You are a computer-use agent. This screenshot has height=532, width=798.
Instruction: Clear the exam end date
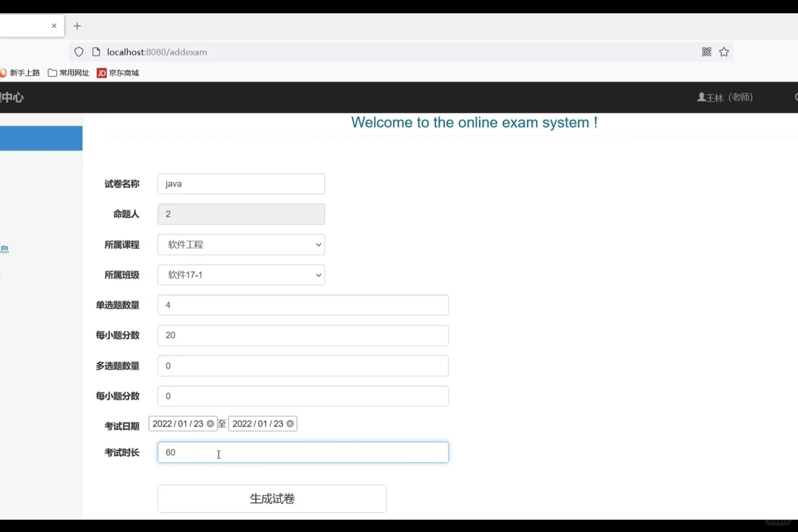(290, 424)
